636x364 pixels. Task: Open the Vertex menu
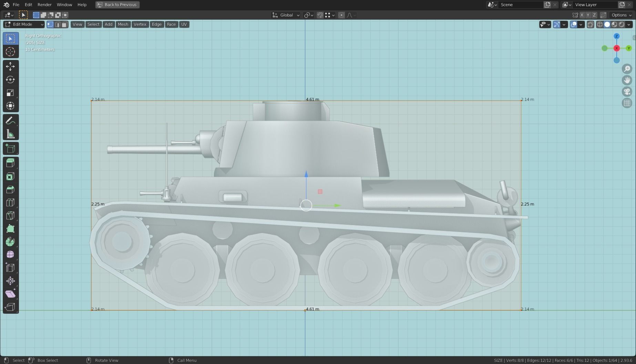[x=140, y=24]
